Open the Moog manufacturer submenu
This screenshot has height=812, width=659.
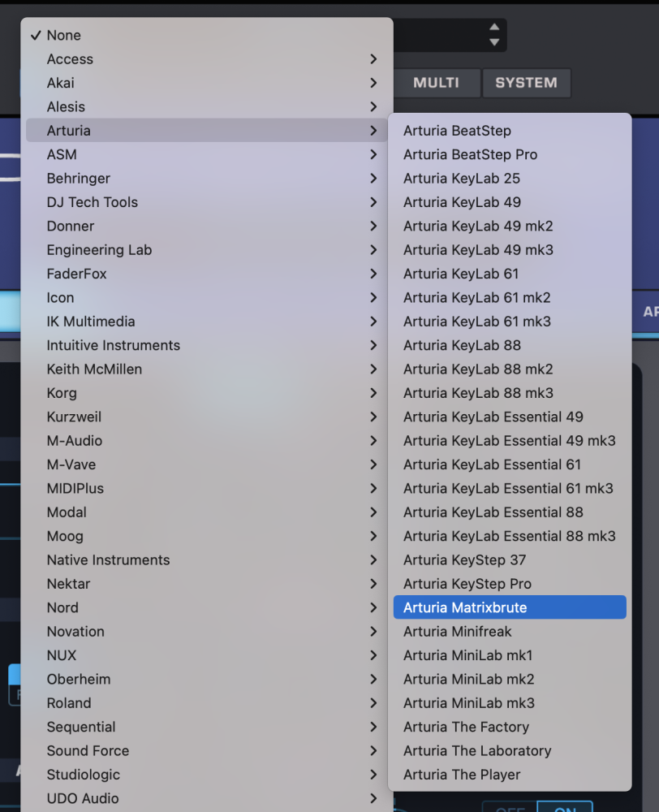coord(207,536)
